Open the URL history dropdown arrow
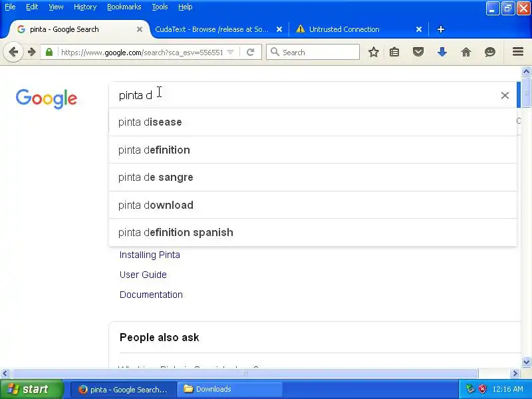This screenshot has height=399, width=532. (230, 53)
